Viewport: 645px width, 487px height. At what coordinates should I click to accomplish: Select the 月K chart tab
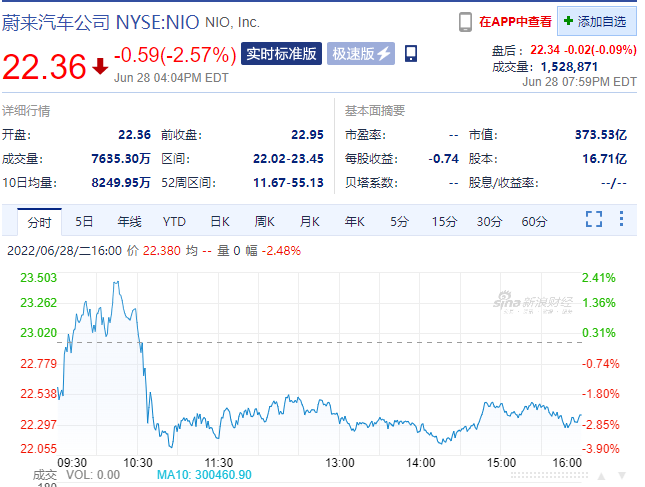310,222
